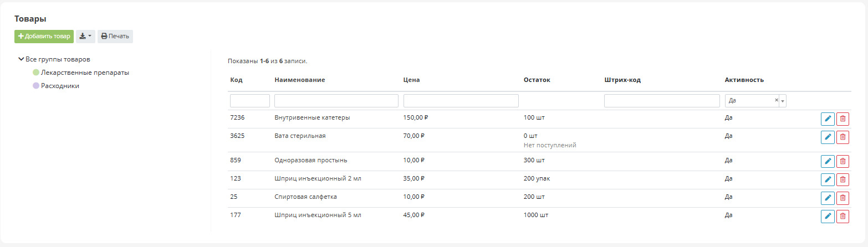This screenshot has width=868, height=247.
Task: Delete Шприц инъекционный 2 мл row
Action: (843, 179)
